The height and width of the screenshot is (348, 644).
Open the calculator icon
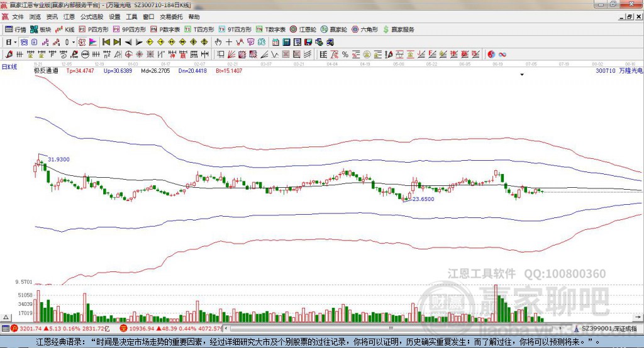[286, 42]
